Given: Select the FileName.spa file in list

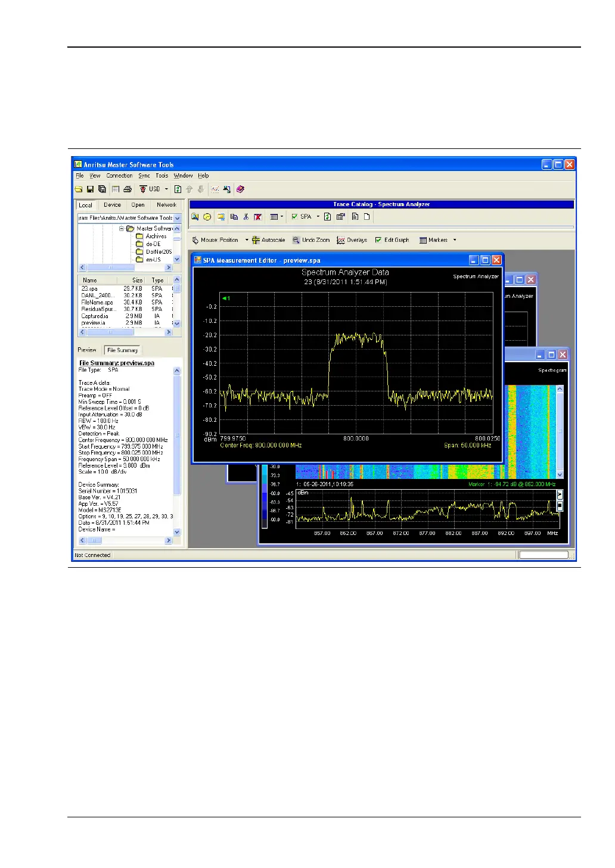Looking at the screenshot, I should 97,303.
